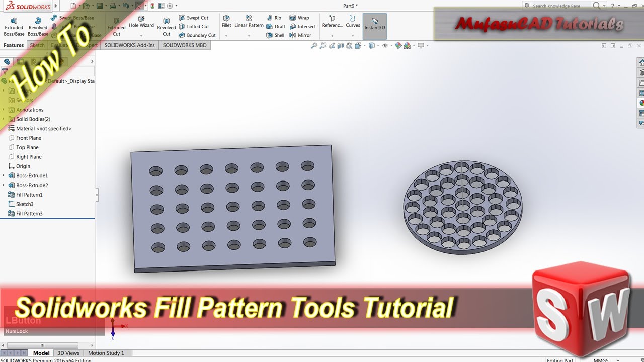
Task: Select the Wrap tool
Action: (299, 18)
